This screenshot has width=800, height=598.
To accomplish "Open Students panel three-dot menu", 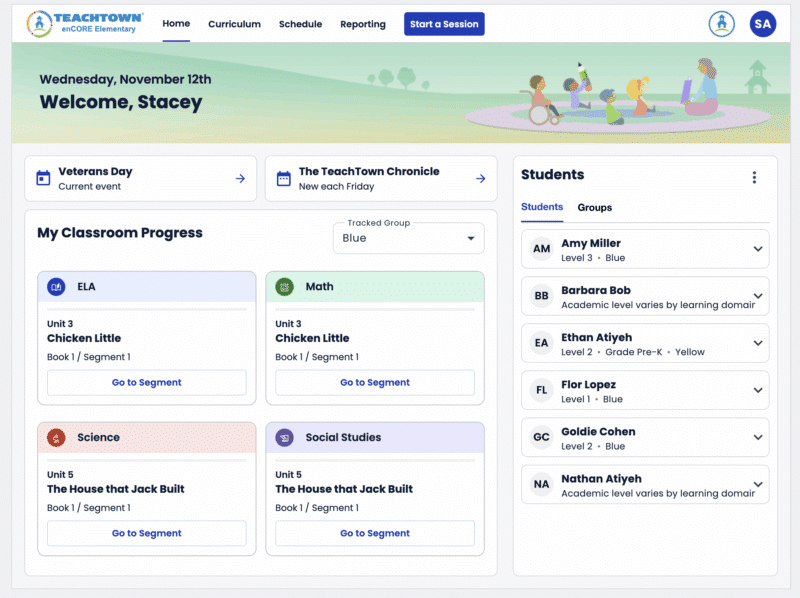I will click(754, 178).
